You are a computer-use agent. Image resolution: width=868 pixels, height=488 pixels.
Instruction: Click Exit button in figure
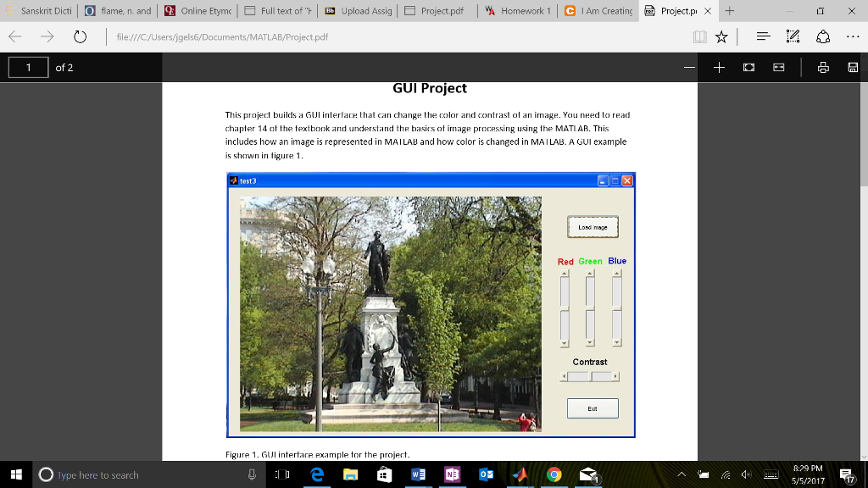(x=593, y=408)
